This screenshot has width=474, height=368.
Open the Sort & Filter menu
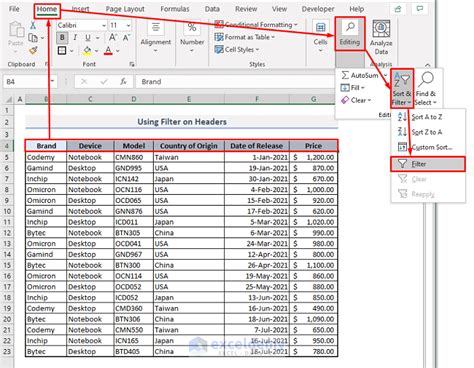(x=402, y=89)
